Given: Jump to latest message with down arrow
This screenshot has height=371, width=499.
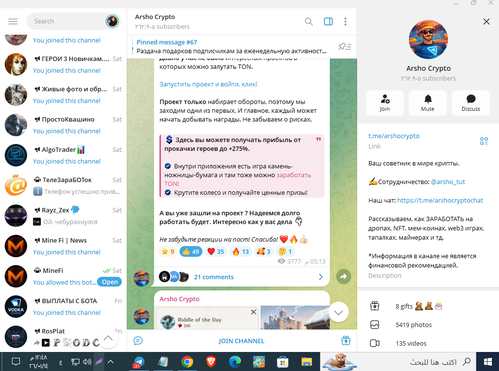Looking at the screenshot, I should point(339,312).
